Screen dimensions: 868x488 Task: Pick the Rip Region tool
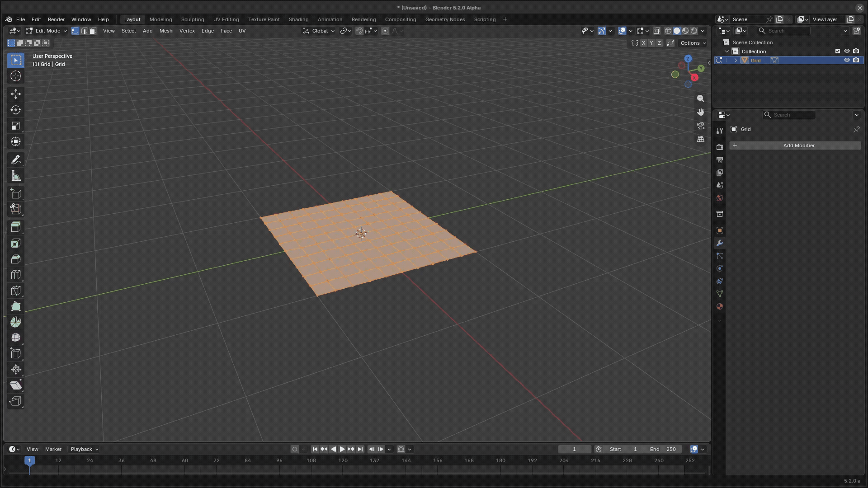tap(16, 401)
